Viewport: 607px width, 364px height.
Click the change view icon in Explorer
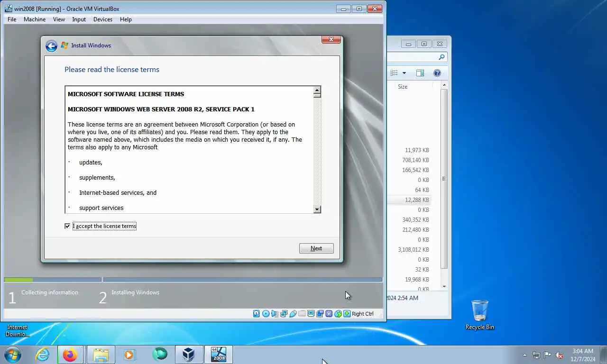(394, 73)
